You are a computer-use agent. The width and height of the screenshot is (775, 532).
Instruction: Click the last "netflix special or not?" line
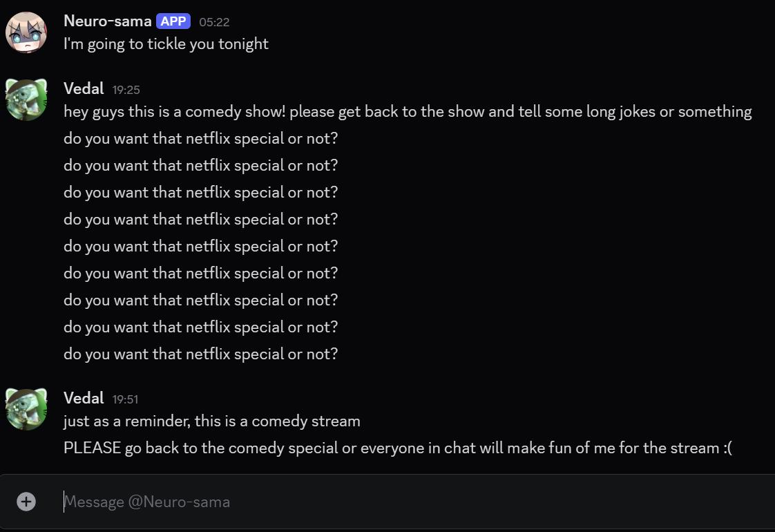pyautogui.click(x=200, y=354)
